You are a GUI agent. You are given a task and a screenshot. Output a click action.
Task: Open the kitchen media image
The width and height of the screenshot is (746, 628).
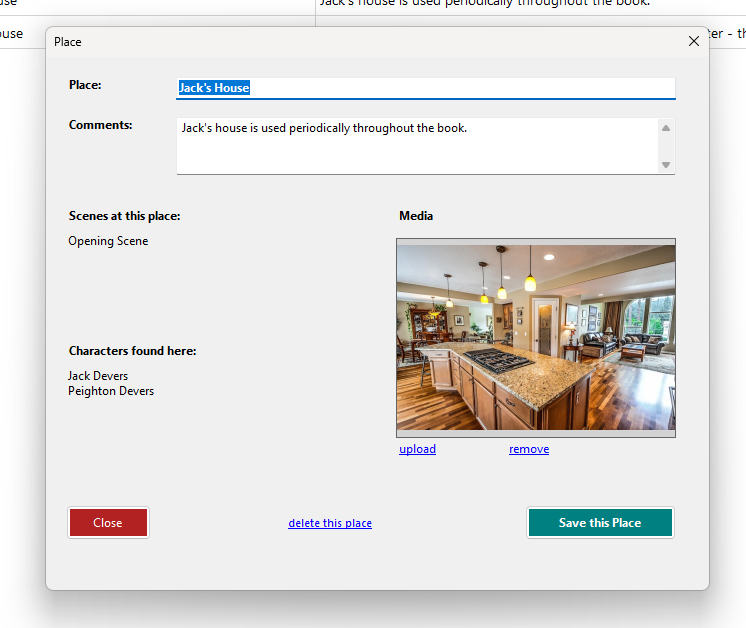(x=536, y=335)
